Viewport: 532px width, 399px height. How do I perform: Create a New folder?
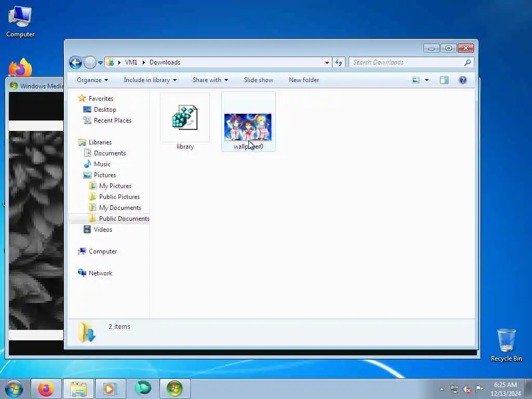304,80
